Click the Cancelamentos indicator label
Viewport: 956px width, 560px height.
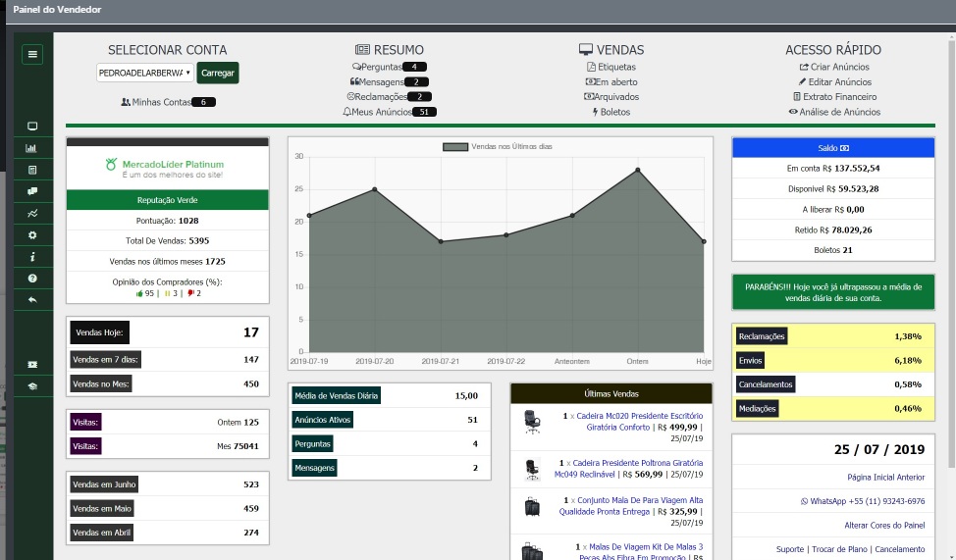[x=766, y=384]
